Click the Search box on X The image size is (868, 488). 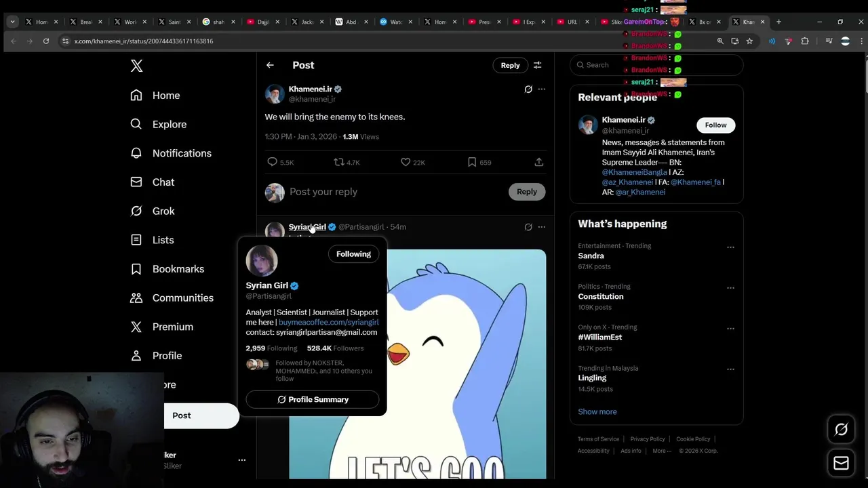(656, 65)
